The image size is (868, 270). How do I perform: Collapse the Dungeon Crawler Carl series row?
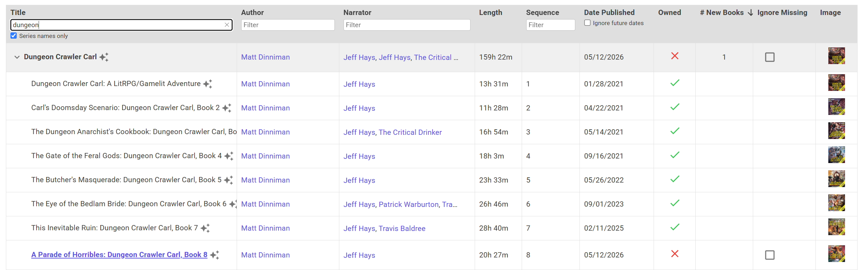17,57
